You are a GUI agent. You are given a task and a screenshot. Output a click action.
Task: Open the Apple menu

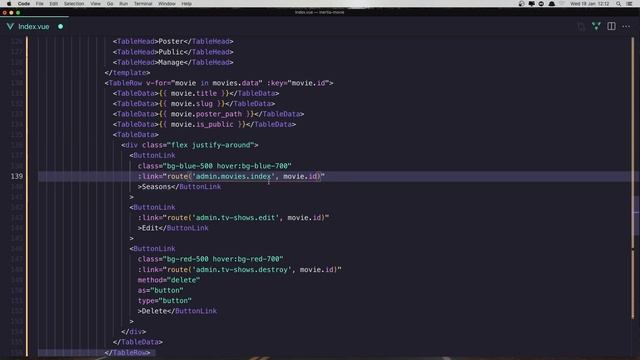click(9, 4)
